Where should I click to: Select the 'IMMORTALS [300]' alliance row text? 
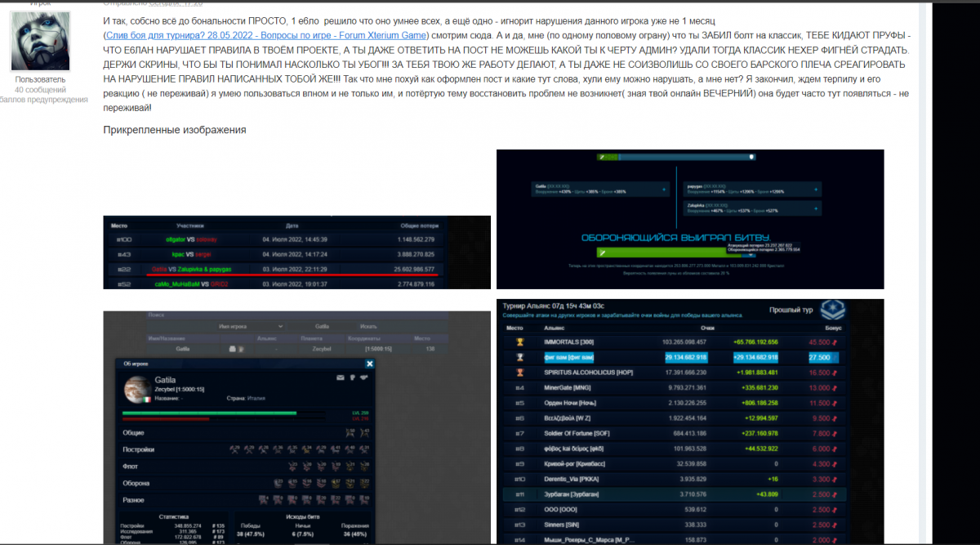[x=569, y=342]
